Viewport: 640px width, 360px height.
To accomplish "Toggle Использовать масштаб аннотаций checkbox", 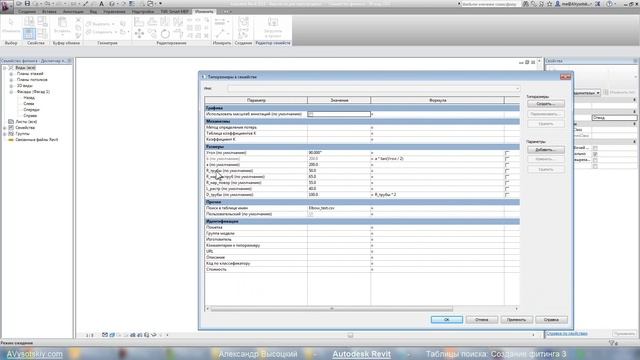I will click(311, 114).
